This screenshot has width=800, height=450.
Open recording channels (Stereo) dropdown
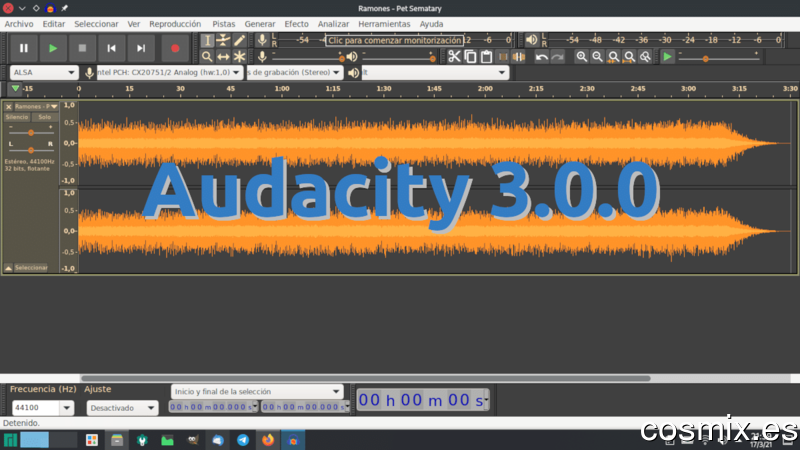295,72
